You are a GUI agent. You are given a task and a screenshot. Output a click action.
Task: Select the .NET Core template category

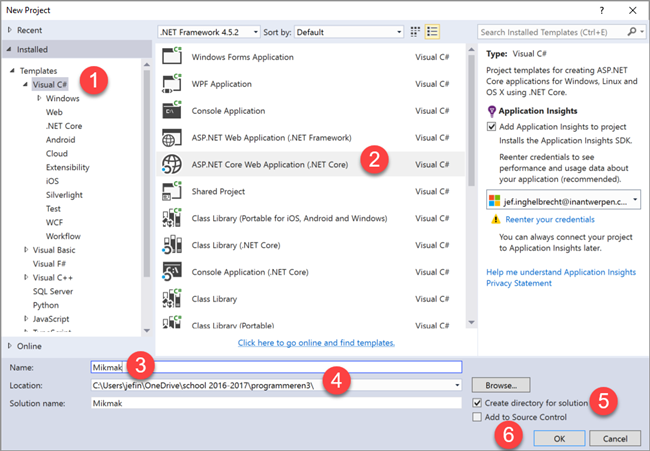tap(64, 126)
